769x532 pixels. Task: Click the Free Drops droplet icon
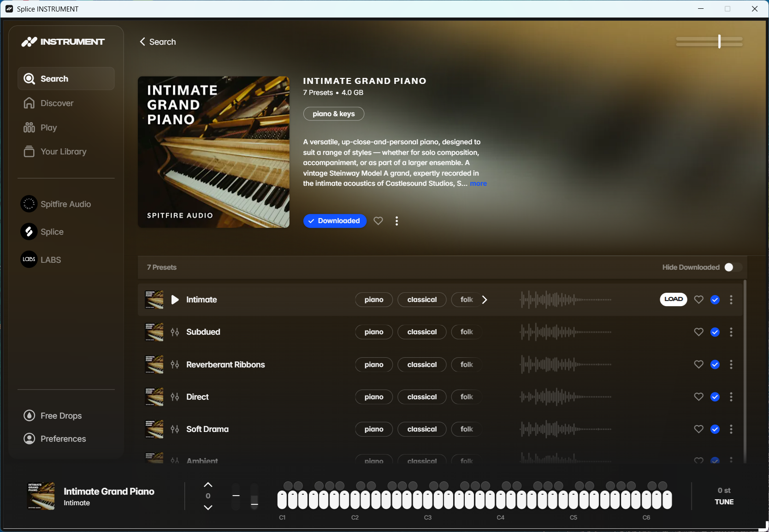point(29,416)
